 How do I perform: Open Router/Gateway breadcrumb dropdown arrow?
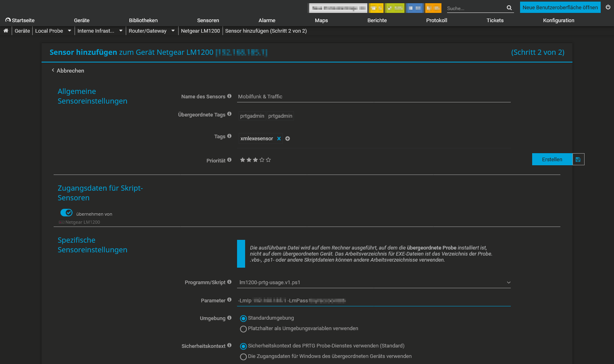173,31
